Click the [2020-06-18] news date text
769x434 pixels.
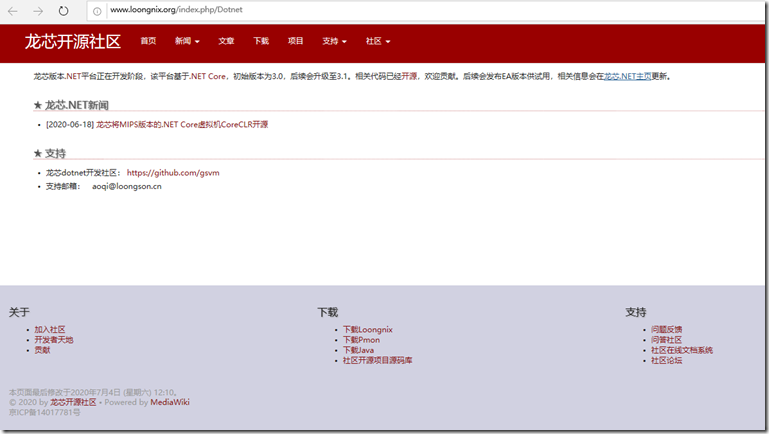pos(70,125)
